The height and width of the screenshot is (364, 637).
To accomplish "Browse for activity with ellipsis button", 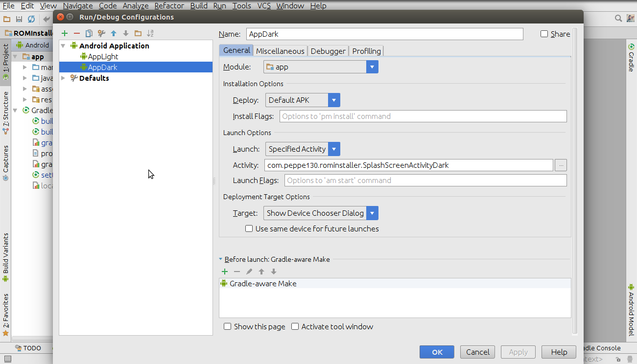I will pos(561,165).
